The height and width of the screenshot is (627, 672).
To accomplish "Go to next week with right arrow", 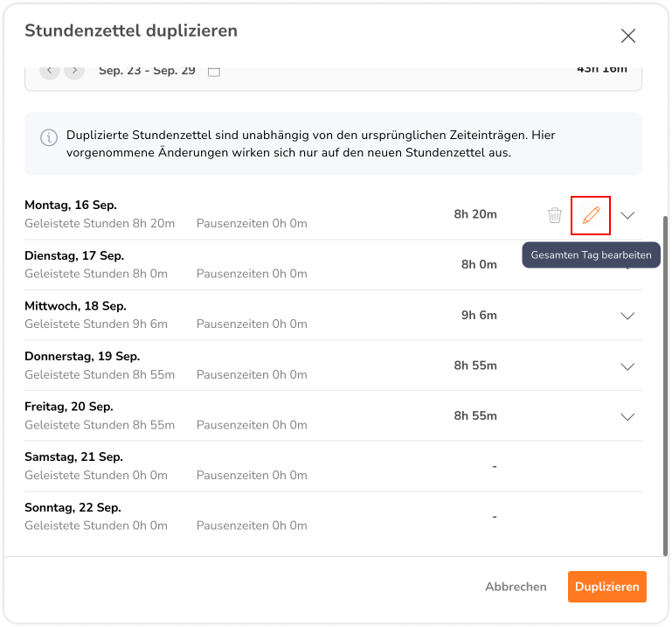I will (x=74, y=70).
